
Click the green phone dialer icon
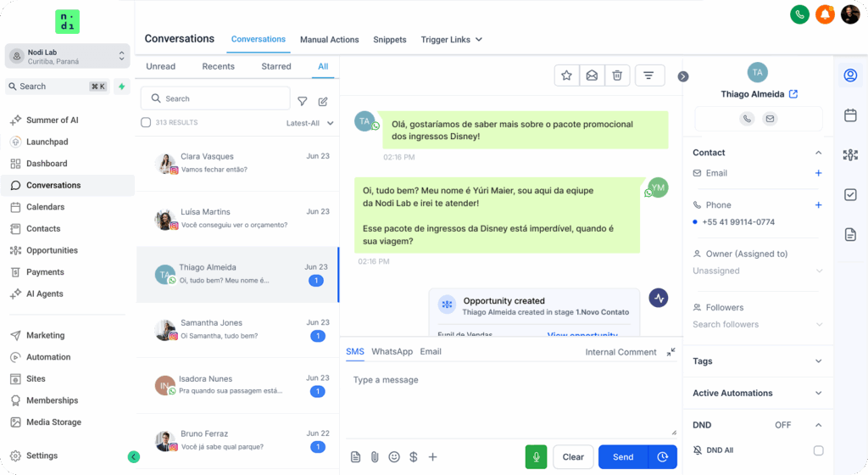[x=798, y=14]
